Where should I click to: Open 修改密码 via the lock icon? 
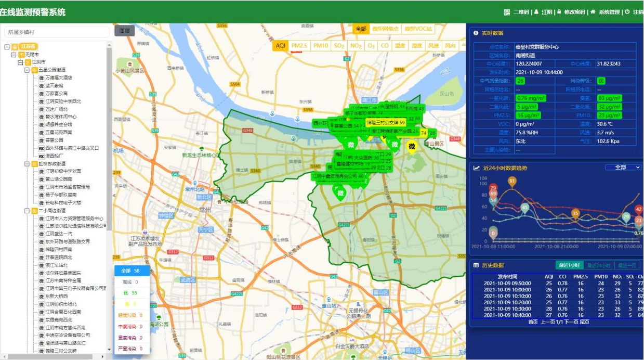[x=559, y=12]
